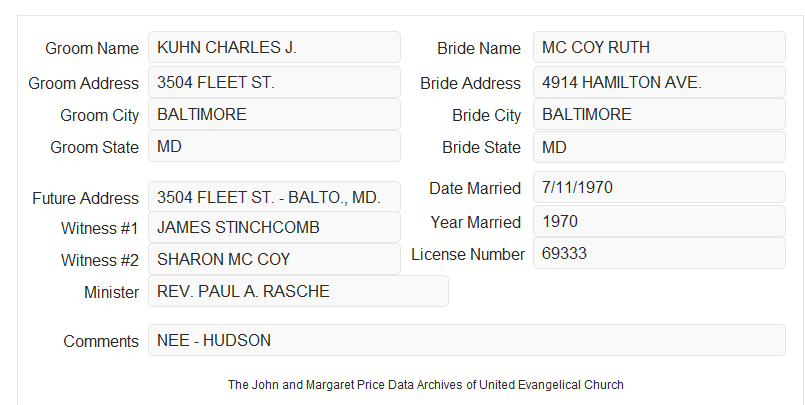Click the Comments field with NEE - HUDSON
This screenshot has height=405, width=805.
coord(467,340)
